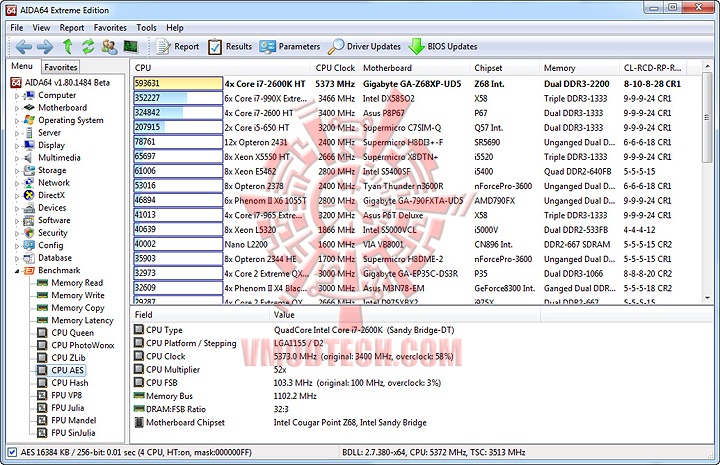Expand the Storage tree node
The image size is (720, 465).
pyautogui.click(x=17, y=171)
